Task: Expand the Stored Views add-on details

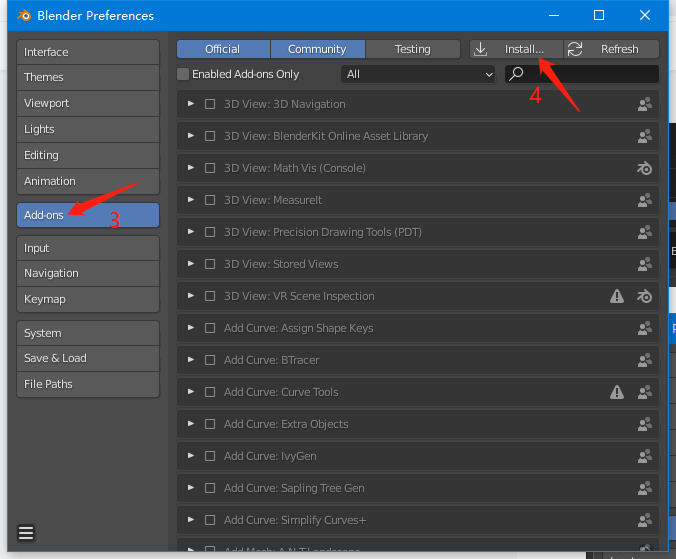Action: (x=191, y=264)
